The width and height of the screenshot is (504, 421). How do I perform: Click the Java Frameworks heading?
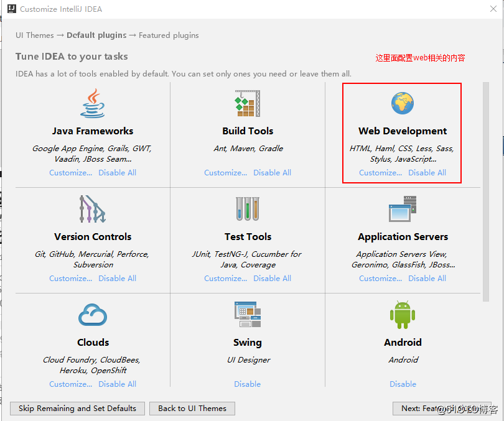(x=93, y=131)
